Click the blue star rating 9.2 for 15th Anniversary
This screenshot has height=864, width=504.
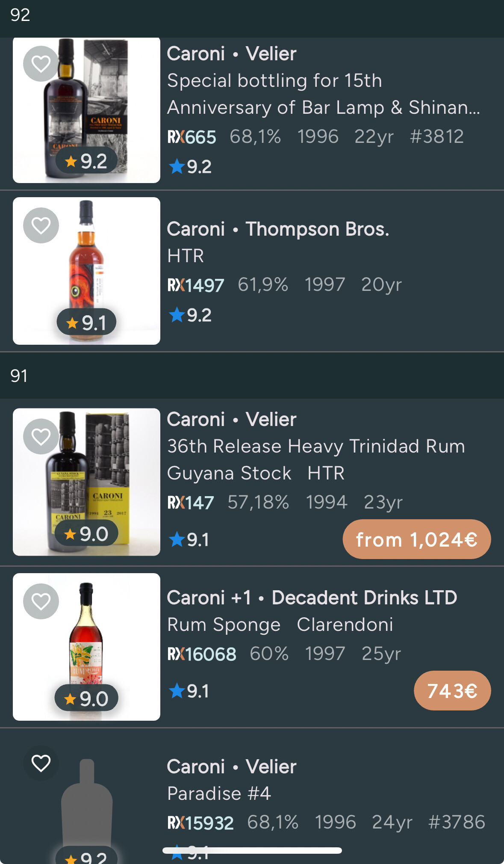point(190,166)
